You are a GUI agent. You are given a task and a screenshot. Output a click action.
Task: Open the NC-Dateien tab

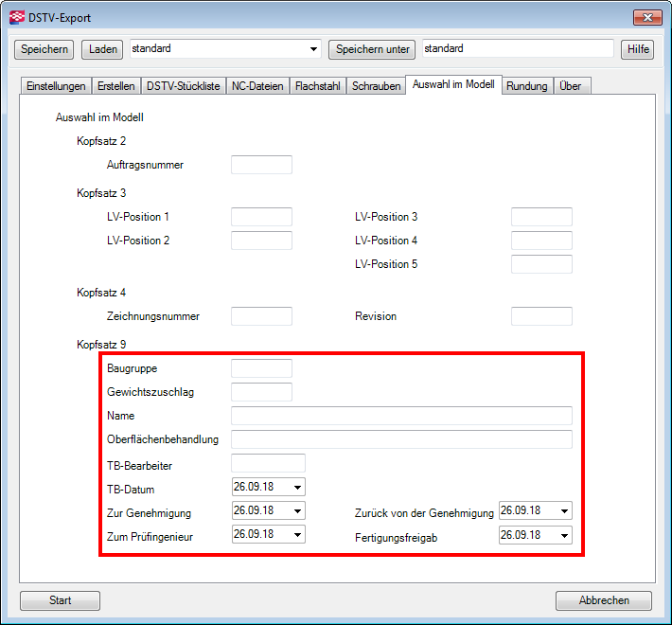(x=257, y=86)
